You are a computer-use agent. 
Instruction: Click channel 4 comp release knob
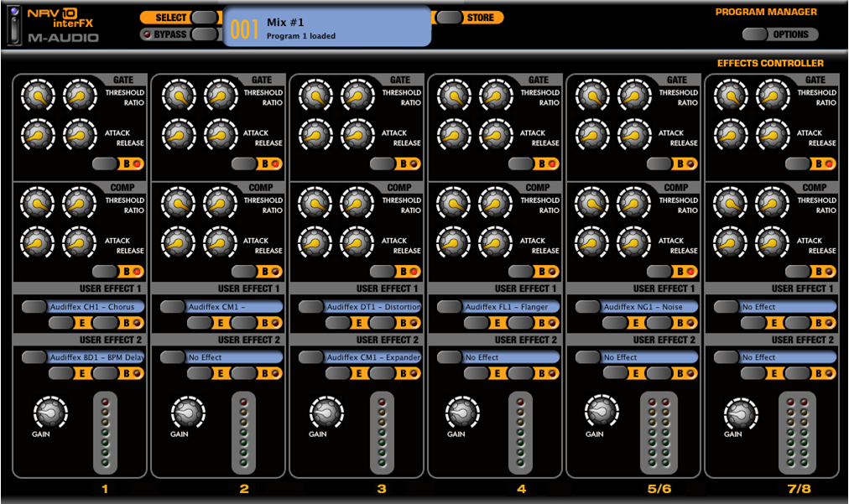[x=496, y=242]
